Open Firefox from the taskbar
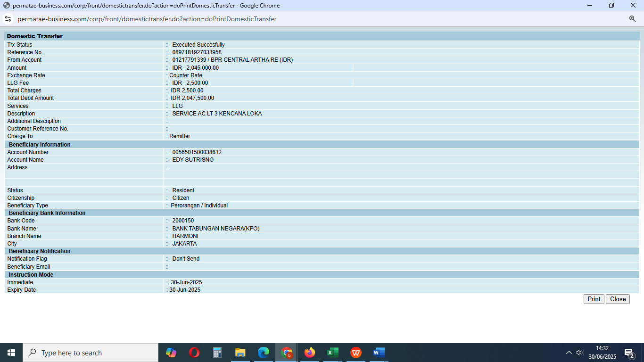Image resolution: width=644 pixels, height=362 pixels. (x=309, y=353)
